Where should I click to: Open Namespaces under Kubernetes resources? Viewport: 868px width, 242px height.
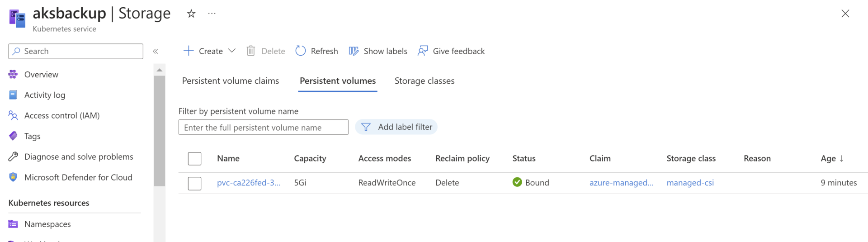coord(47,224)
